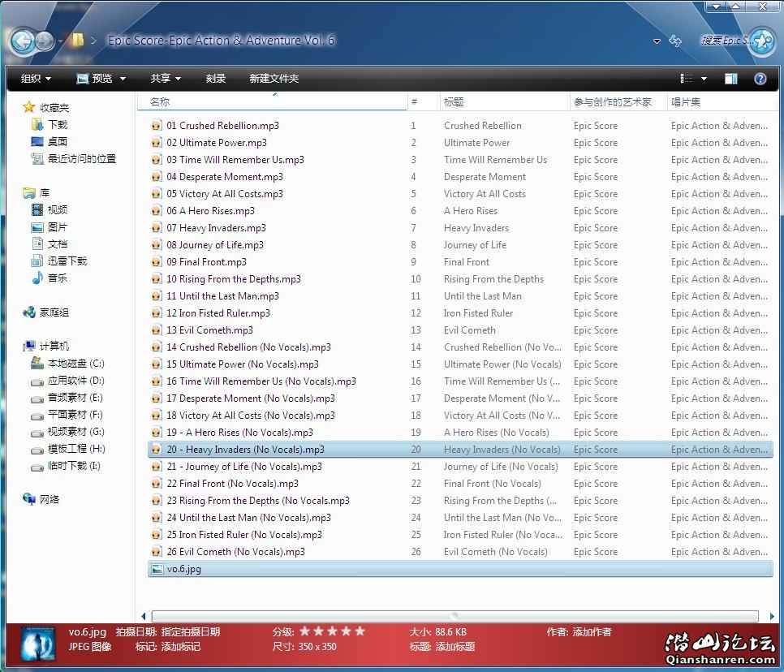This screenshot has width=784, height=672.
Task: Click 新建文件夹 to create a folder
Action: coord(274,79)
